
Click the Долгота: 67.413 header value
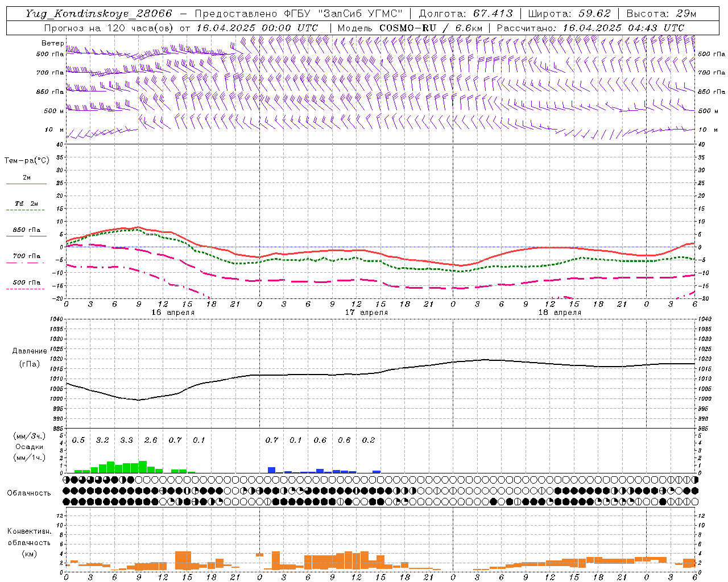pos(465,14)
